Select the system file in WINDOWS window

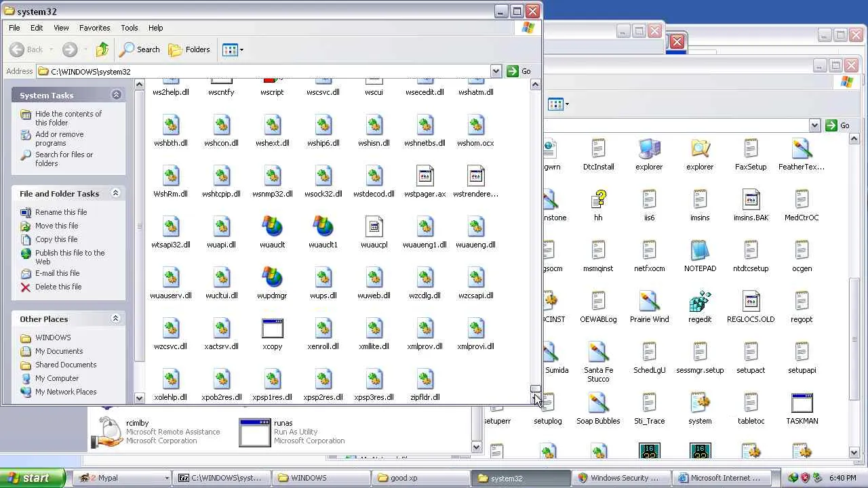point(700,403)
